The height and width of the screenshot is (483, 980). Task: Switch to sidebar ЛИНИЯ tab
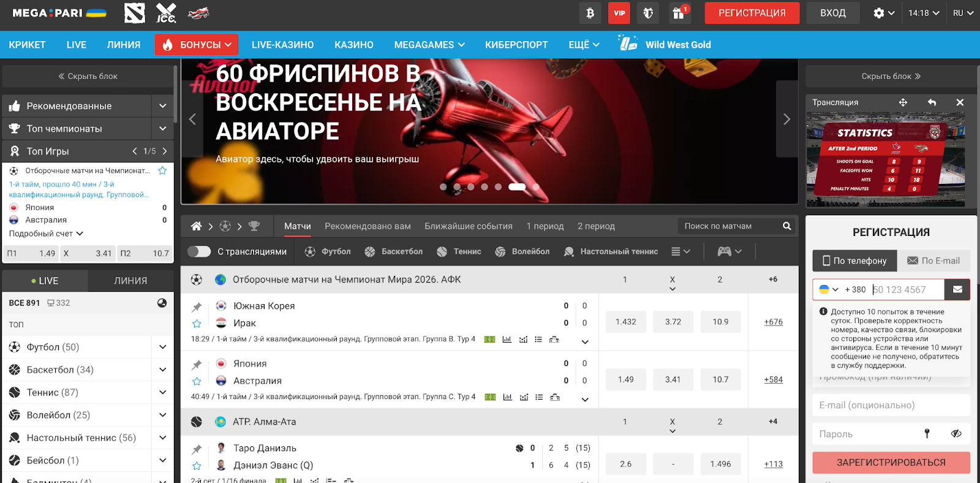[x=130, y=281]
